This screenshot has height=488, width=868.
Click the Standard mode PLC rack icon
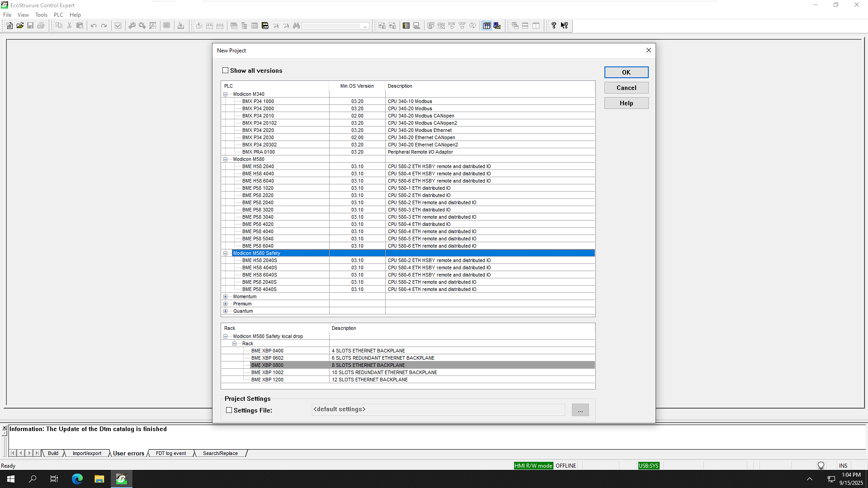click(486, 26)
